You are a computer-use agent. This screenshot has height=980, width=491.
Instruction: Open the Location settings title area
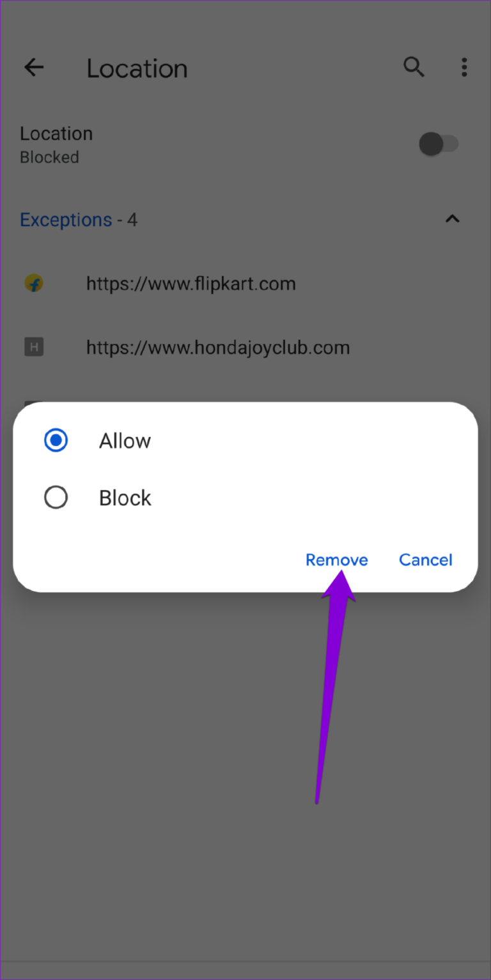tap(137, 68)
